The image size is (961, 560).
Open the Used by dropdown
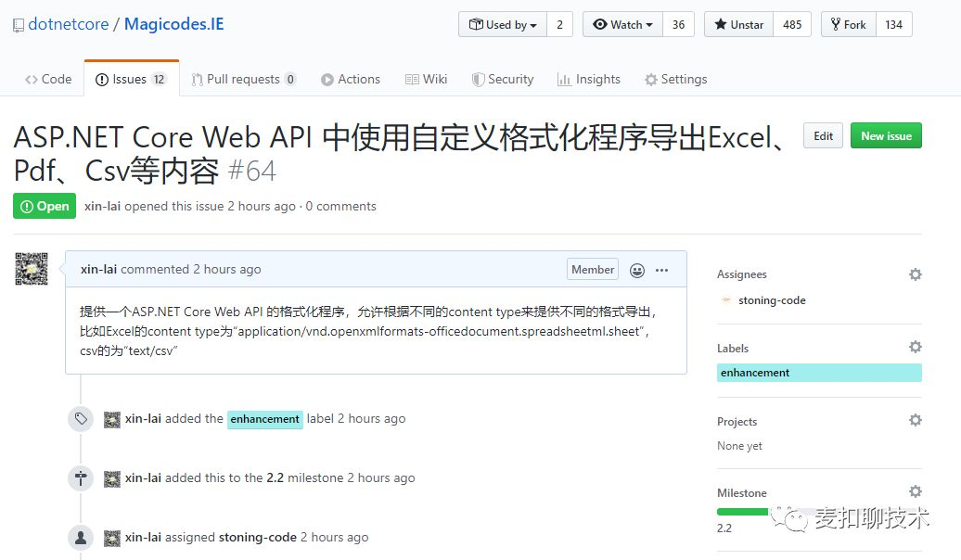point(503,25)
